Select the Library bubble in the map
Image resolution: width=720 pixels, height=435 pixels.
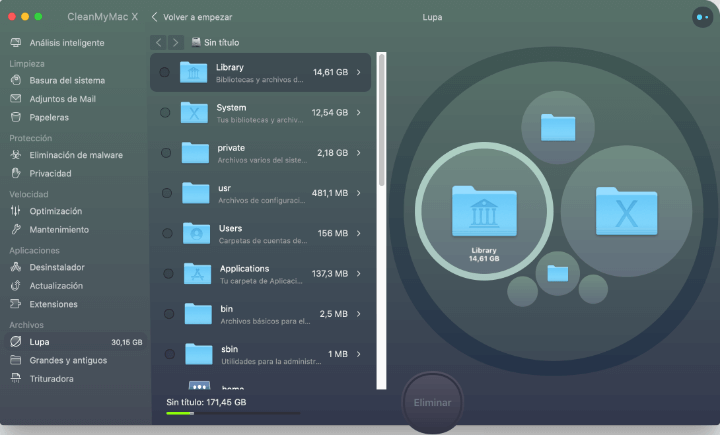(x=484, y=211)
